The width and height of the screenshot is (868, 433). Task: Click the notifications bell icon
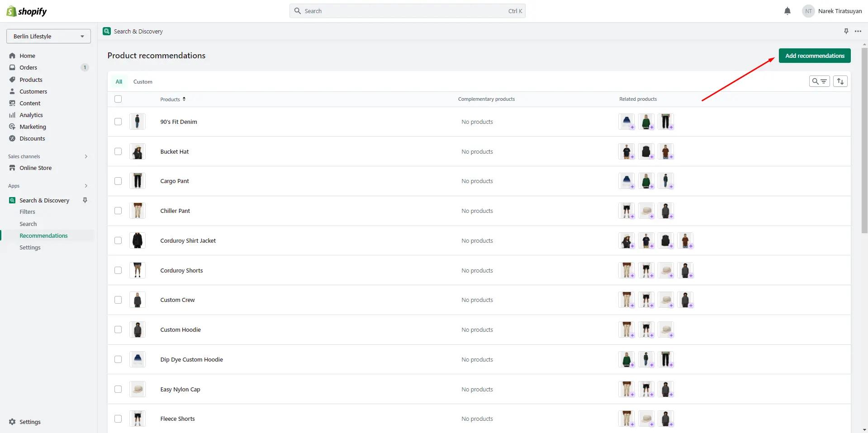[x=787, y=11]
